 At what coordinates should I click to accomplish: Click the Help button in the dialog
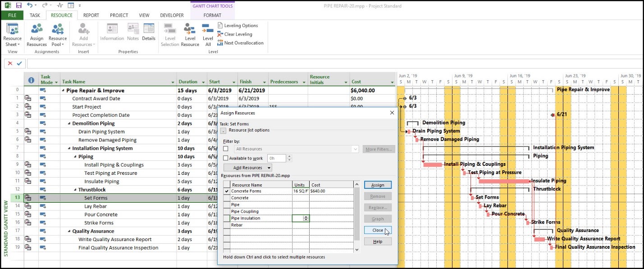[x=377, y=242]
